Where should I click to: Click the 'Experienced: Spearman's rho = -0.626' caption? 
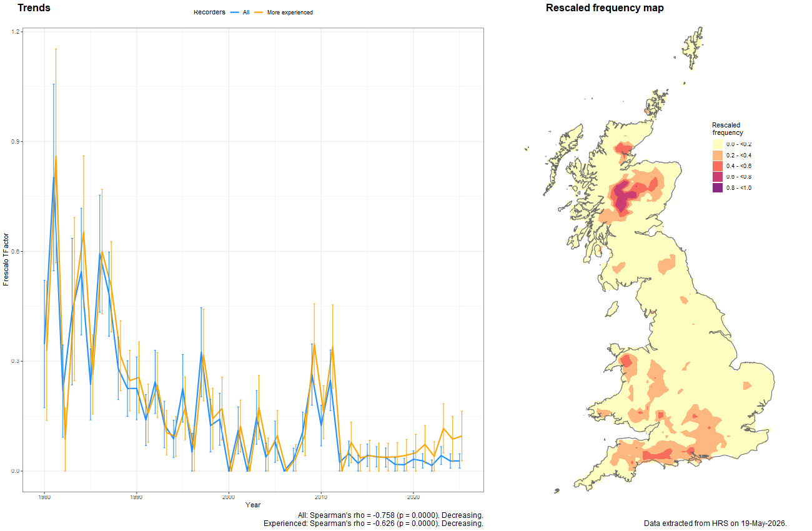374,524
